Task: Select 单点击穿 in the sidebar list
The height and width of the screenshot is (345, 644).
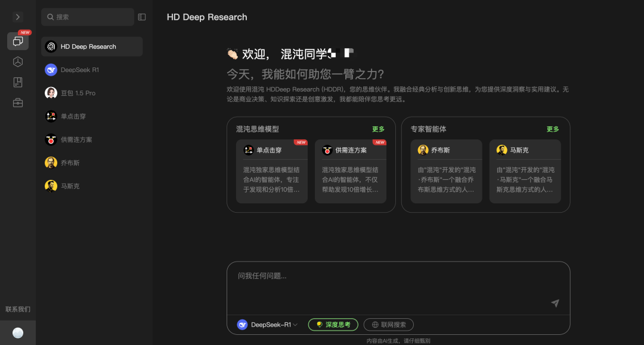Action: coord(92,117)
